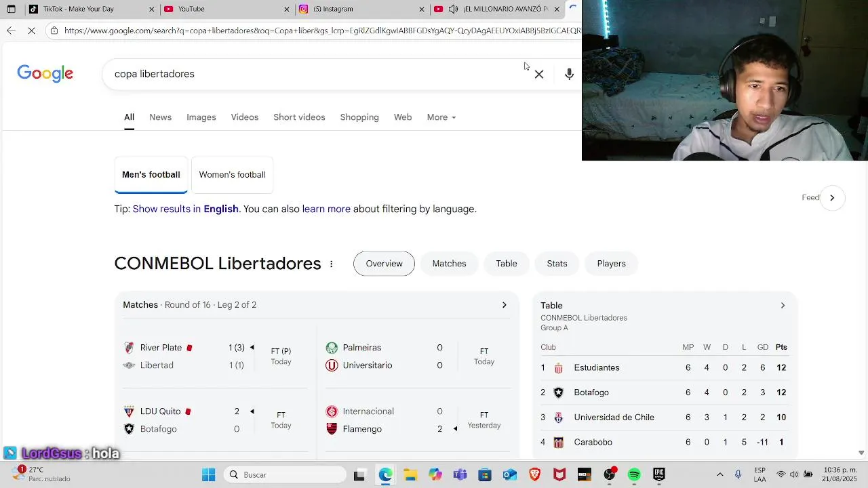
Task: Click Show results in English link
Action: pos(186,209)
